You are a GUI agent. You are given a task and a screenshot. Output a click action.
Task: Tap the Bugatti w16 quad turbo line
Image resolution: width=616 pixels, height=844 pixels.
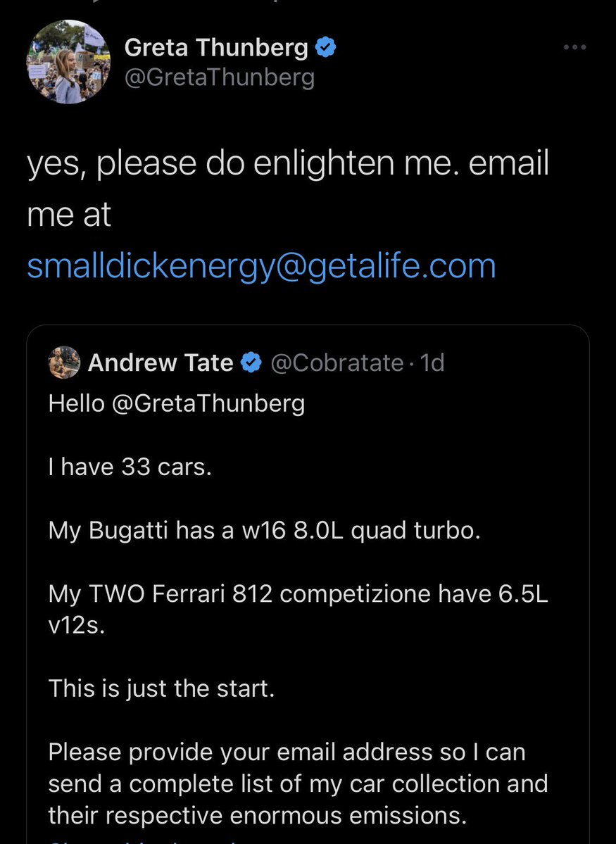click(264, 530)
